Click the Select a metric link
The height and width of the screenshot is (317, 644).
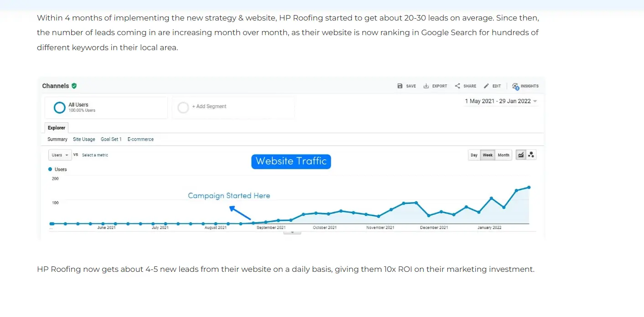95,155
